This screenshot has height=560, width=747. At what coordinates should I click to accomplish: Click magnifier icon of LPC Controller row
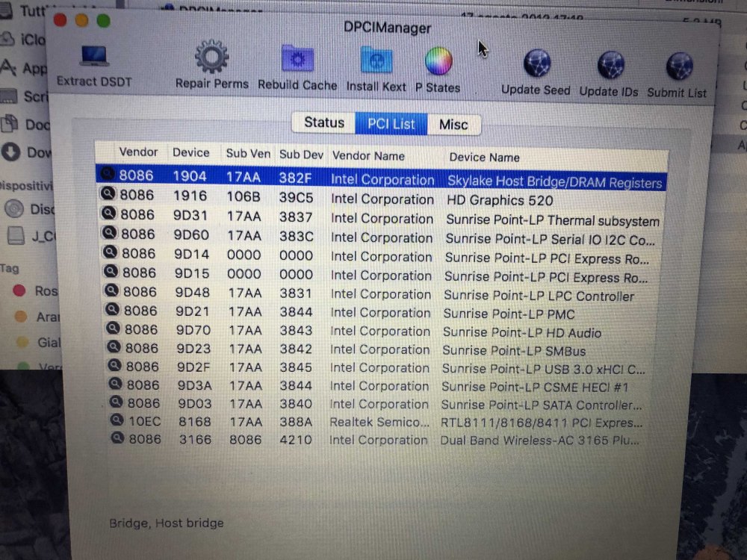111,290
